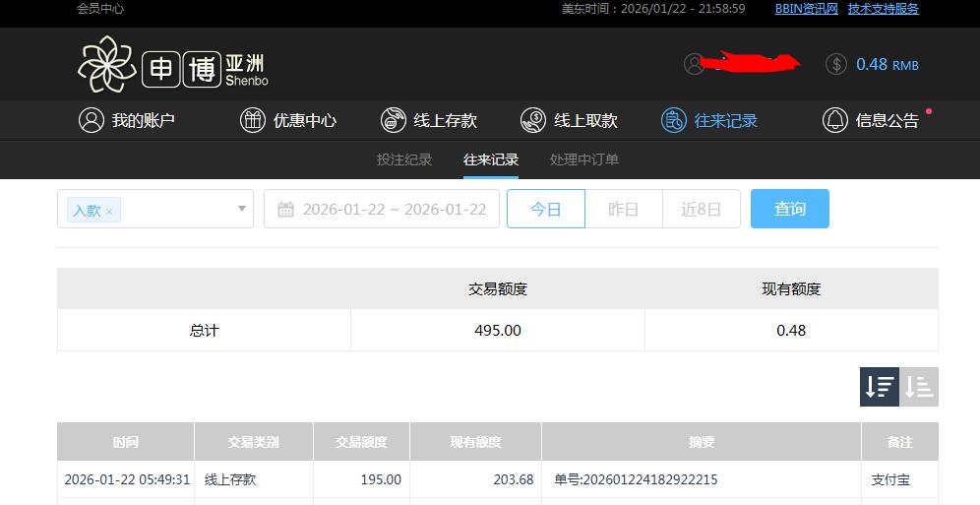
Task: Select the 今日 date range
Action: pyautogui.click(x=546, y=209)
